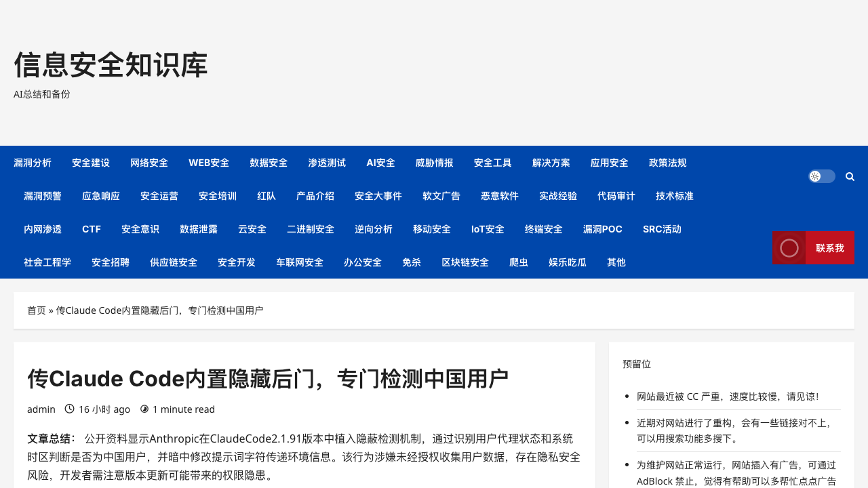Image resolution: width=868 pixels, height=488 pixels.
Task: Open the 产品介绍 menu item
Action: 315,196
